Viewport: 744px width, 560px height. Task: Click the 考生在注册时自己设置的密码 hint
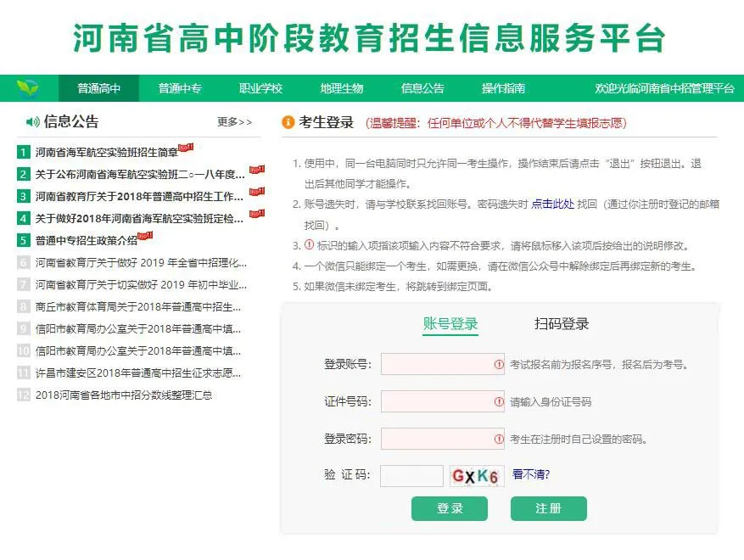(x=579, y=439)
